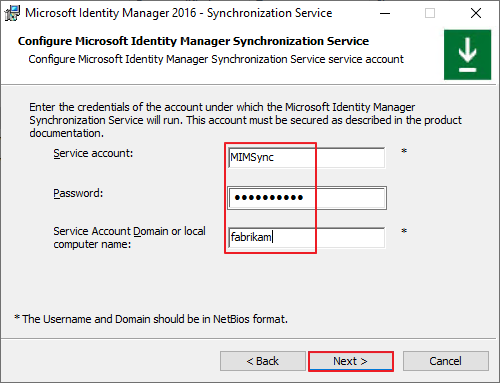The width and height of the screenshot is (500, 383).
Task: Proceed by clicking Next >
Action: pyautogui.click(x=351, y=361)
